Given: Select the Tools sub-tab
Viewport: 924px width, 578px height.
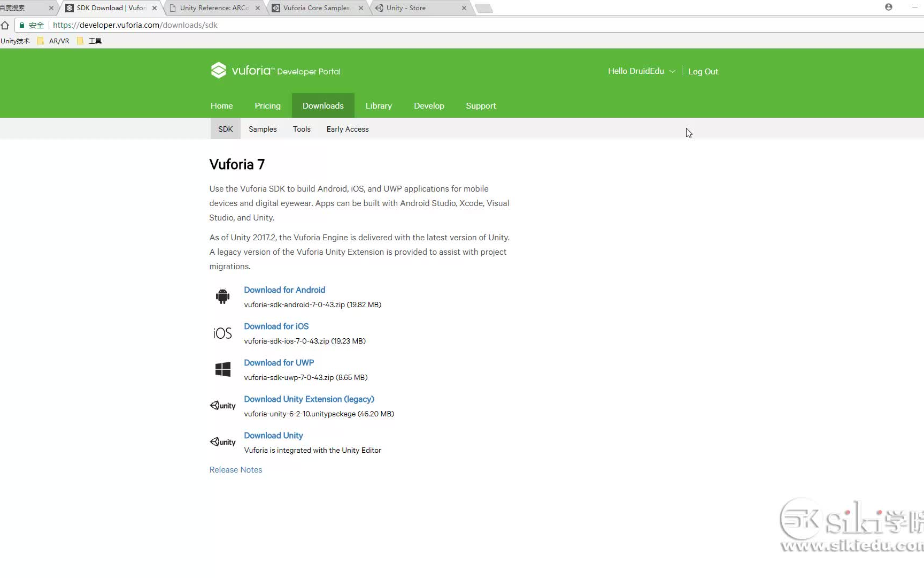Looking at the screenshot, I should click(x=302, y=129).
